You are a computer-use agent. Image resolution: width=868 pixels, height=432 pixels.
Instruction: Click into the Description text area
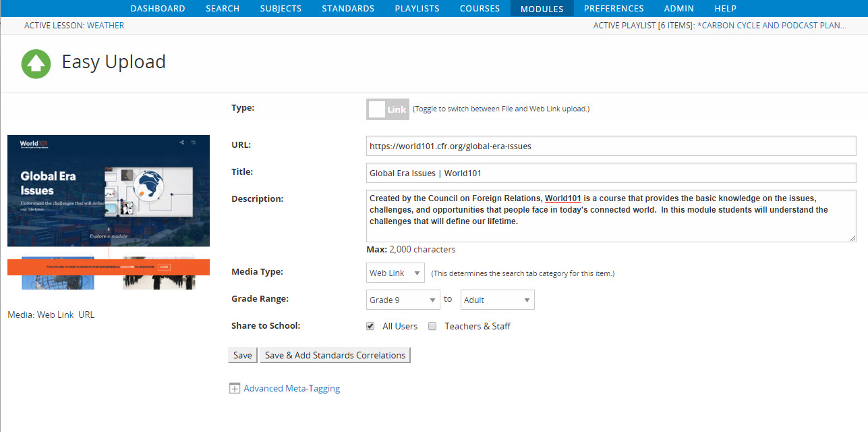(x=611, y=216)
